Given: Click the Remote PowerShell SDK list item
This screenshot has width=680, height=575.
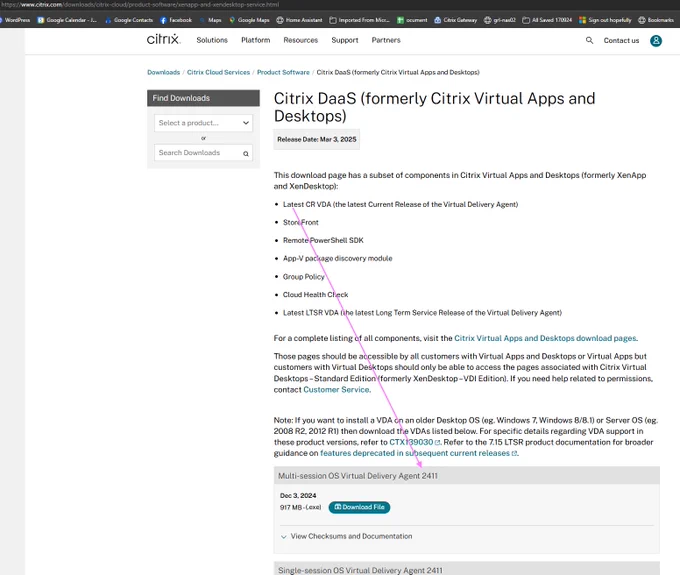Looking at the screenshot, I should (323, 240).
